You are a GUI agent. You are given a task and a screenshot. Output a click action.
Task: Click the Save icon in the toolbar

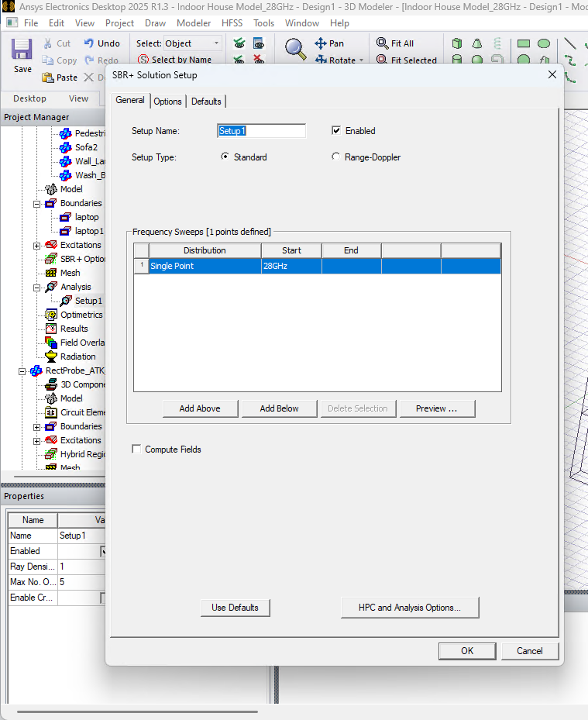pos(22,51)
